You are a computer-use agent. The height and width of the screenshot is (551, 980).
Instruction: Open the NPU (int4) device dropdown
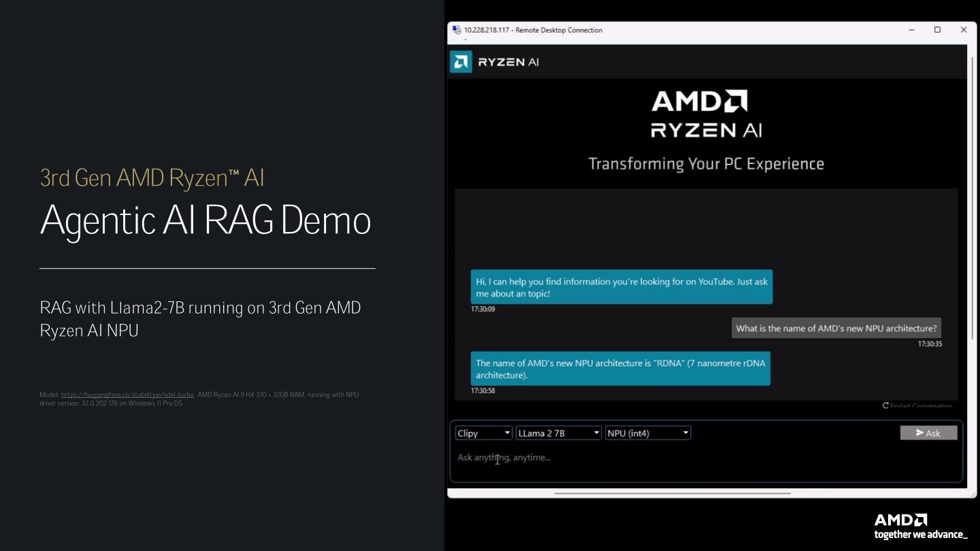(x=647, y=433)
